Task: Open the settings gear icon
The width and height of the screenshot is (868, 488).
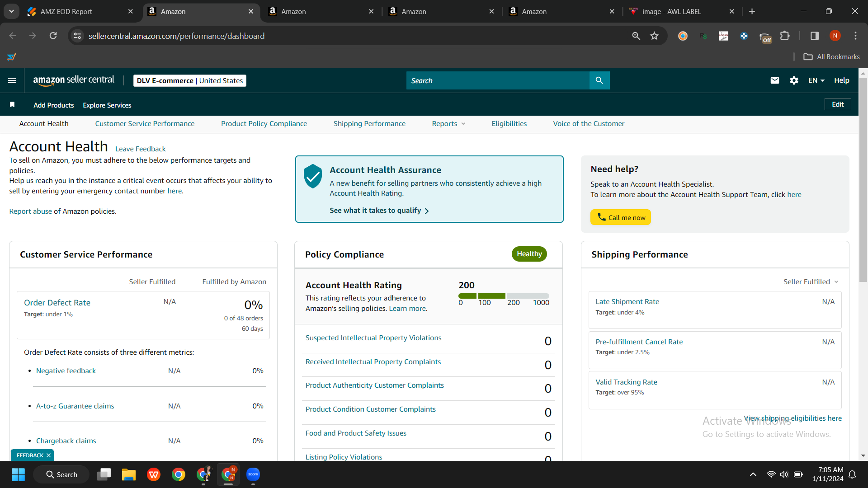Action: [794, 80]
